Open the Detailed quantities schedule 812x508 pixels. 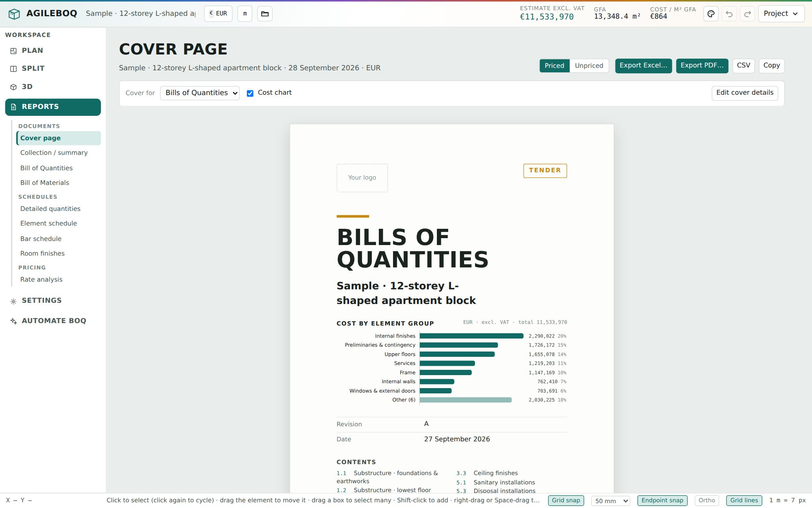[x=58, y=209]
